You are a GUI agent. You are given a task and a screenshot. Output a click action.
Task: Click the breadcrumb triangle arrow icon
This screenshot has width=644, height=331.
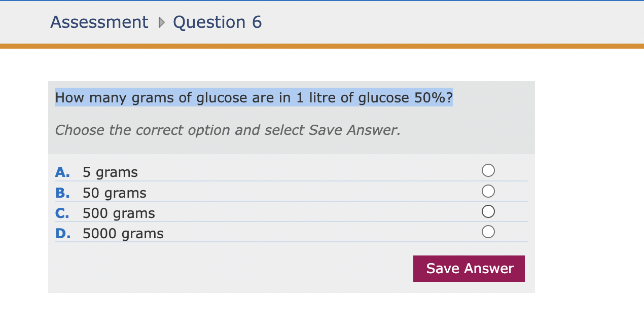[x=161, y=22]
